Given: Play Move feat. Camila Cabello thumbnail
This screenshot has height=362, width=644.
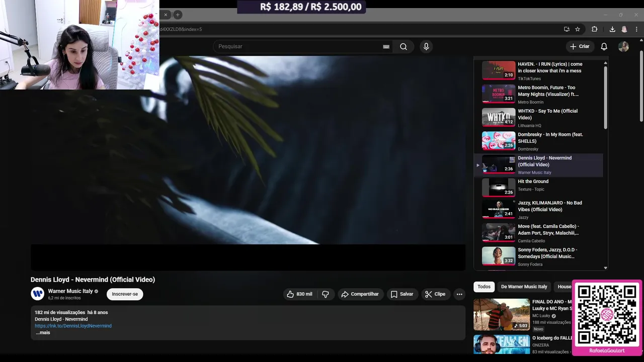Looking at the screenshot, I should tap(499, 232).
